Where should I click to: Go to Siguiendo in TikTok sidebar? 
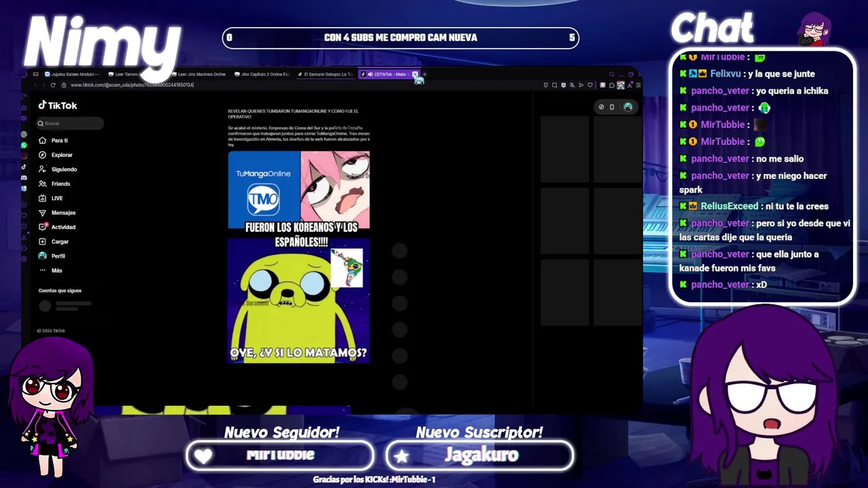(58, 169)
